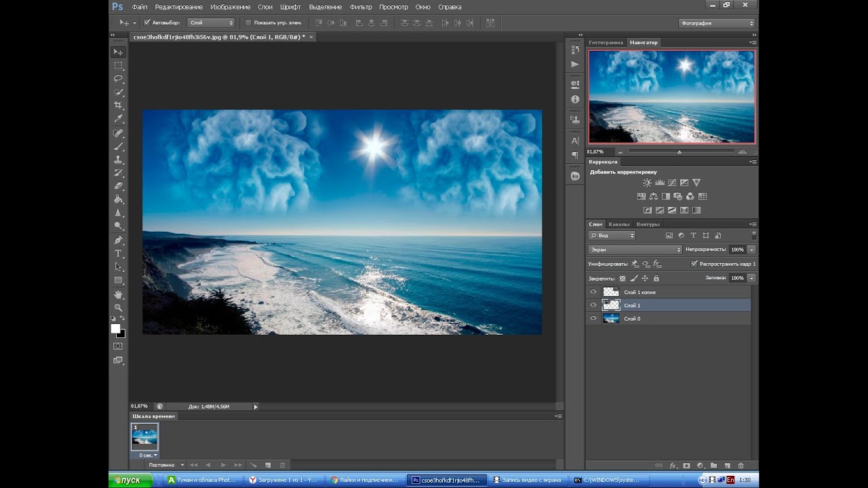Open the Фильтр menu
The image size is (868, 488).
point(361,7)
